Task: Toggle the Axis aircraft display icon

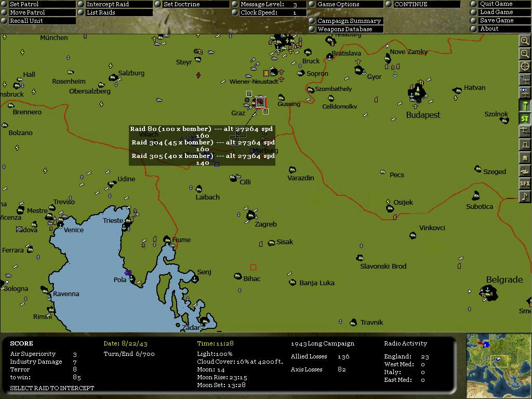Action: (x=525, y=79)
